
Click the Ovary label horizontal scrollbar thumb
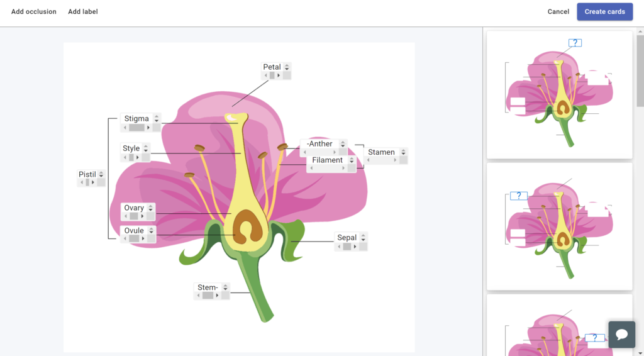click(134, 216)
